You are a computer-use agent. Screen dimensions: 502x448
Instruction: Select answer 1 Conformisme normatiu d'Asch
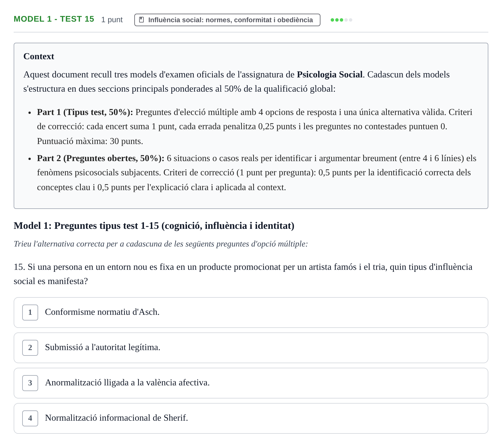251,312
